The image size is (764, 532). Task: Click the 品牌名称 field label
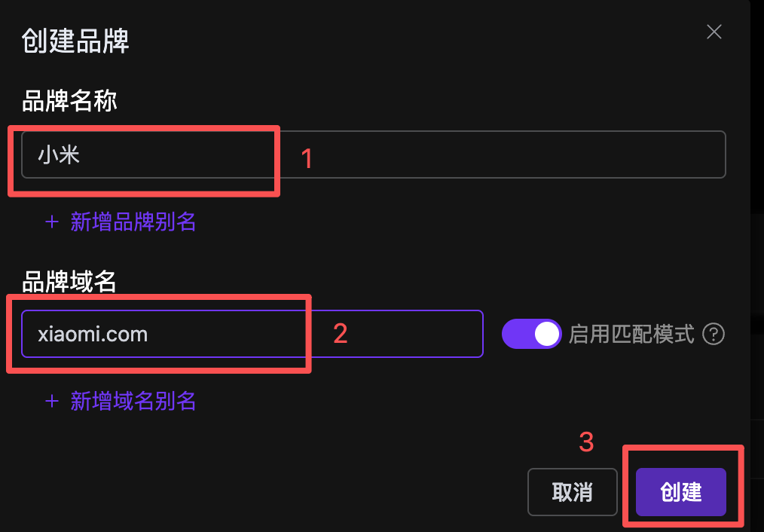(x=69, y=100)
